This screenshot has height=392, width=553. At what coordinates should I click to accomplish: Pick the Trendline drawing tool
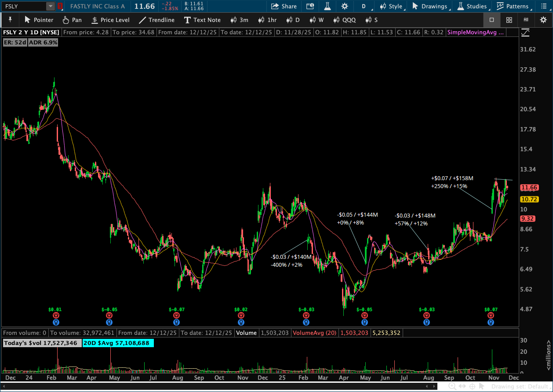pos(156,20)
